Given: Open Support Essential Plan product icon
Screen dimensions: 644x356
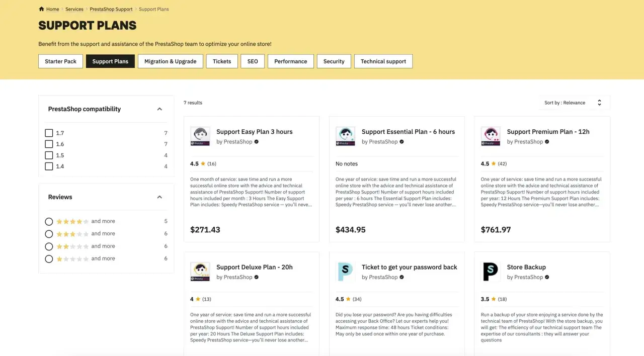Looking at the screenshot, I should [345, 136].
